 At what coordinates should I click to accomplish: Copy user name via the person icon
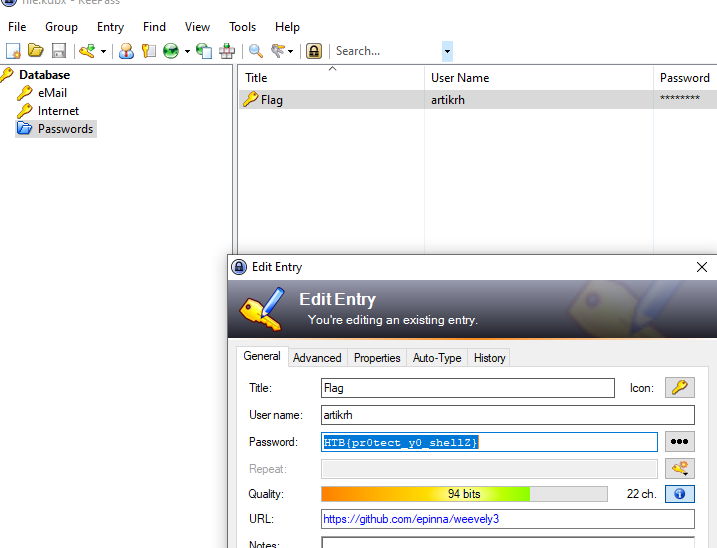(126, 51)
